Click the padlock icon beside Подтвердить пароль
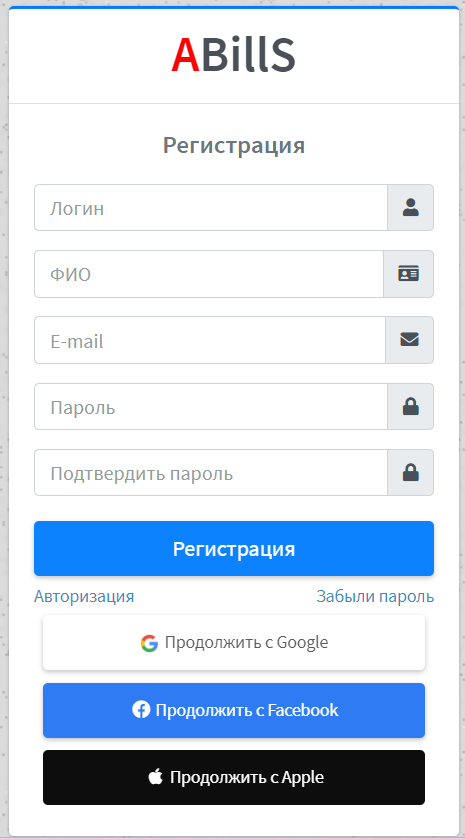The width and height of the screenshot is (465, 839). [x=410, y=472]
